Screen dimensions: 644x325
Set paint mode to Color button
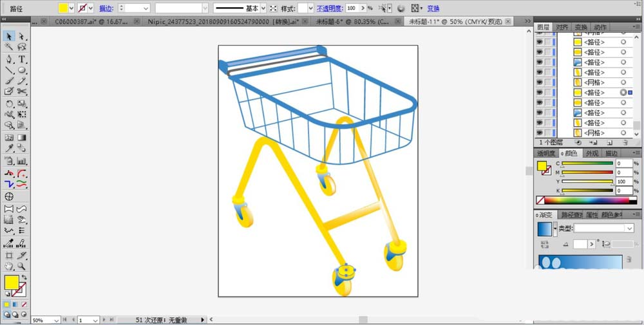7,304
